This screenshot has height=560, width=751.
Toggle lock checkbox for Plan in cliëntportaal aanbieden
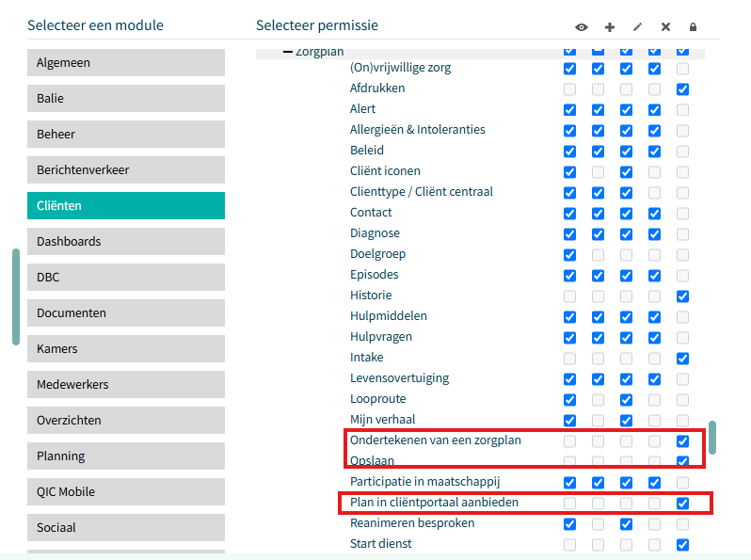[x=682, y=504]
